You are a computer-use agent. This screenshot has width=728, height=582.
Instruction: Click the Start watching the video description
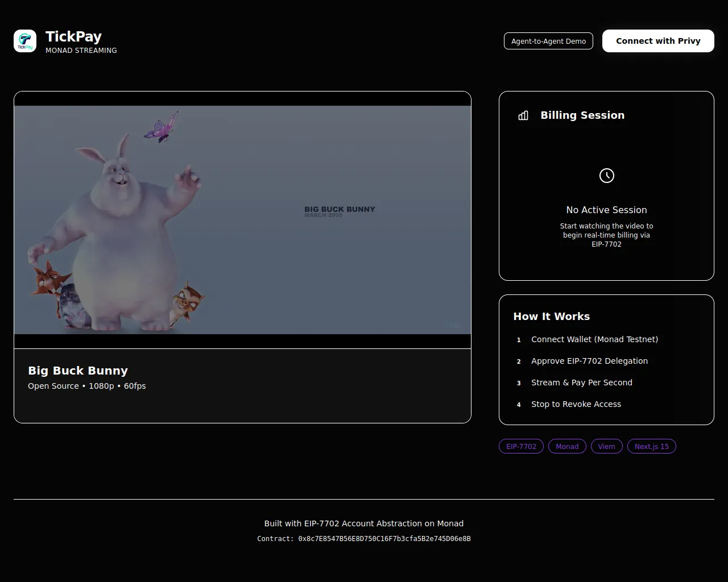pos(607,235)
